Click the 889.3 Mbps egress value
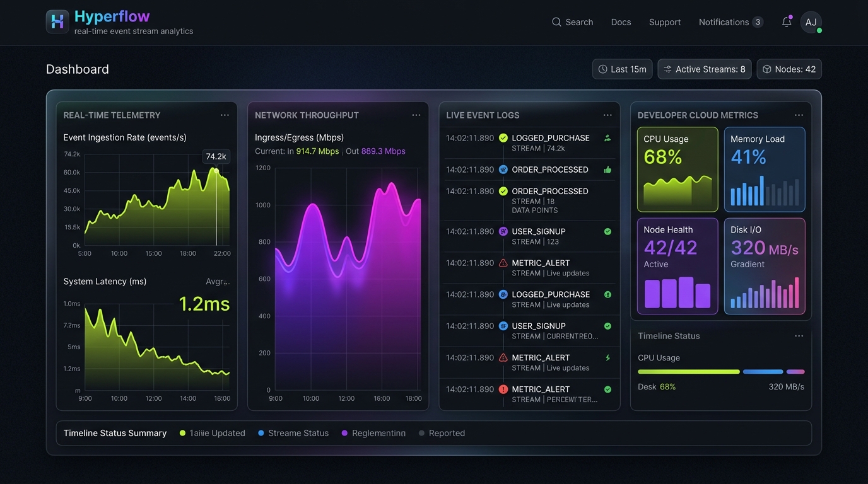 [384, 151]
